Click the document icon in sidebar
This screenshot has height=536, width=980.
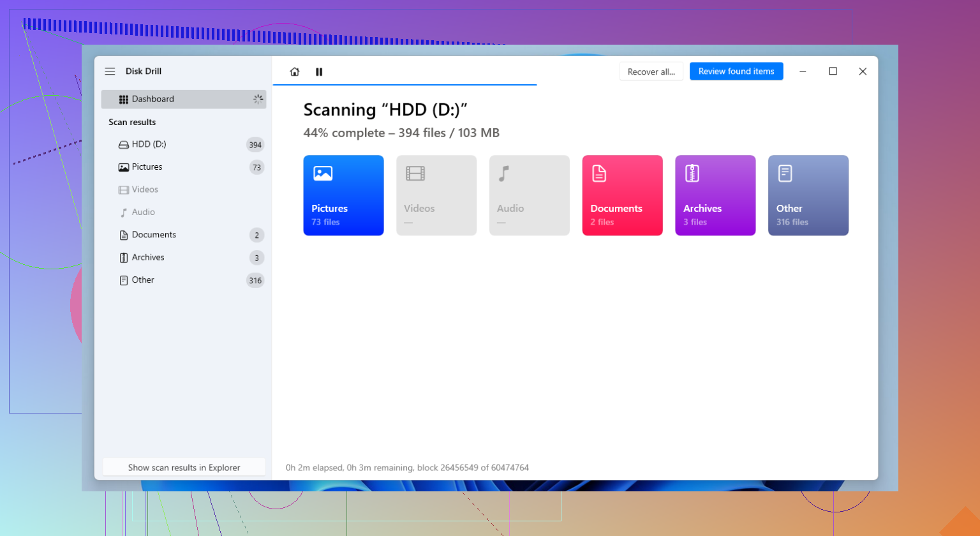(x=124, y=235)
